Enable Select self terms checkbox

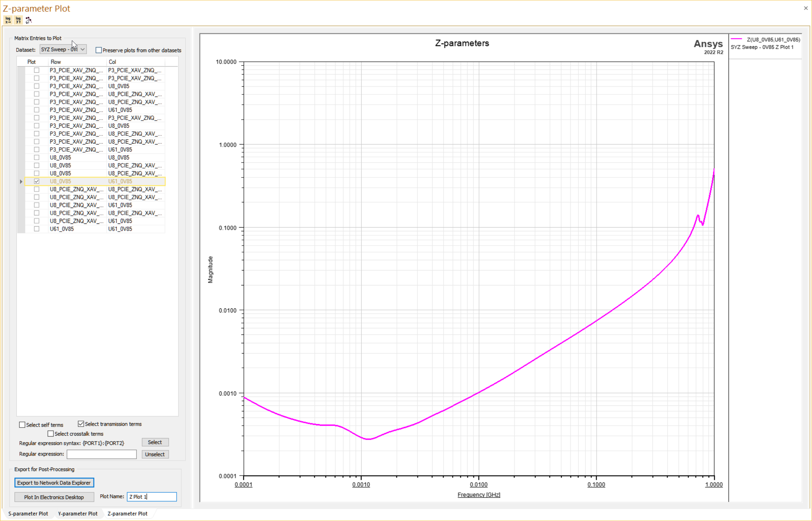click(22, 425)
